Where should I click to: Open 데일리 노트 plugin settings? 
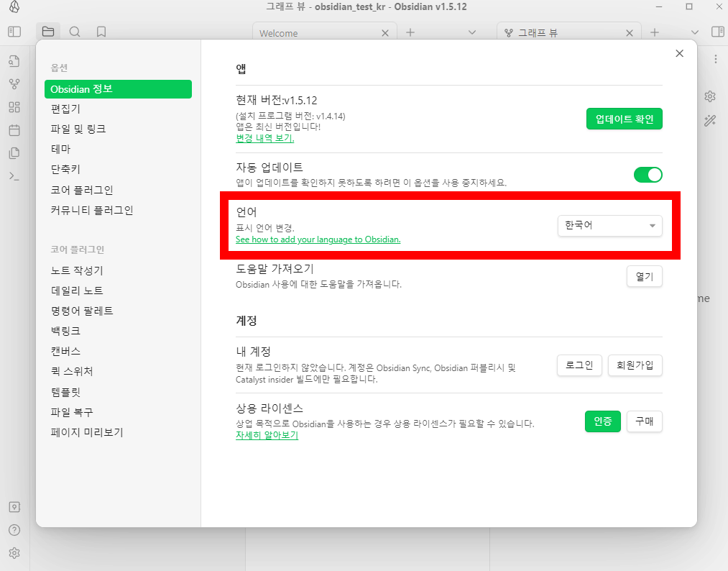click(x=118, y=291)
